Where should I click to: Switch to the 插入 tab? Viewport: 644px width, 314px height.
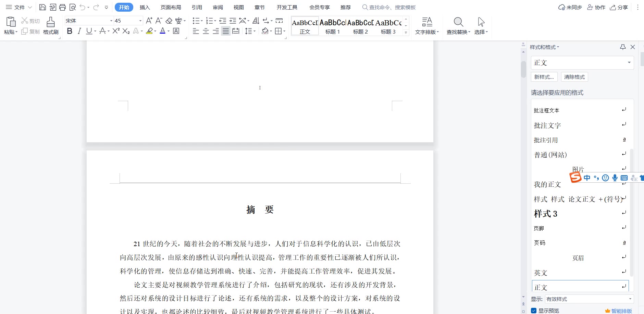[145, 7]
